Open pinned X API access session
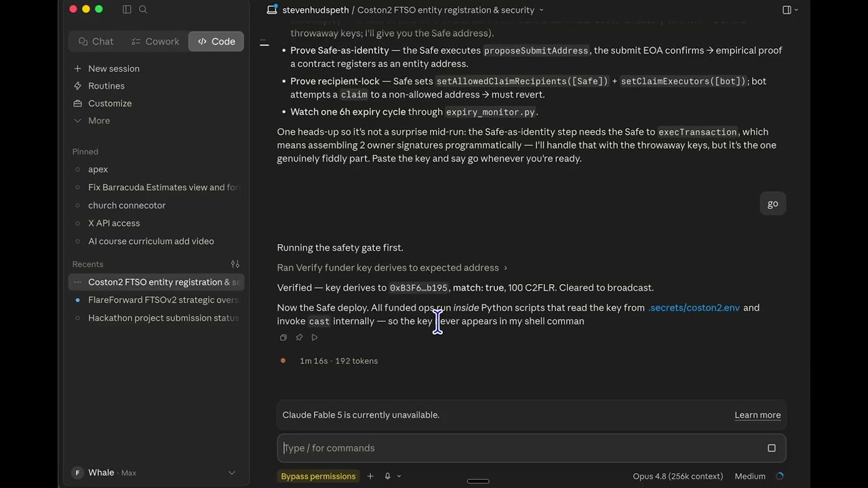 (x=114, y=223)
